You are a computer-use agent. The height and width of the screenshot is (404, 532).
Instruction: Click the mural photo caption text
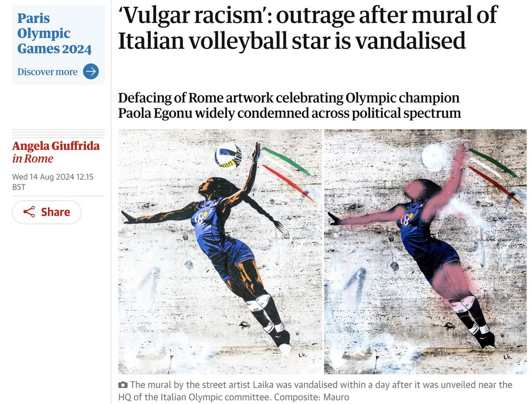pyautogui.click(x=315, y=391)
